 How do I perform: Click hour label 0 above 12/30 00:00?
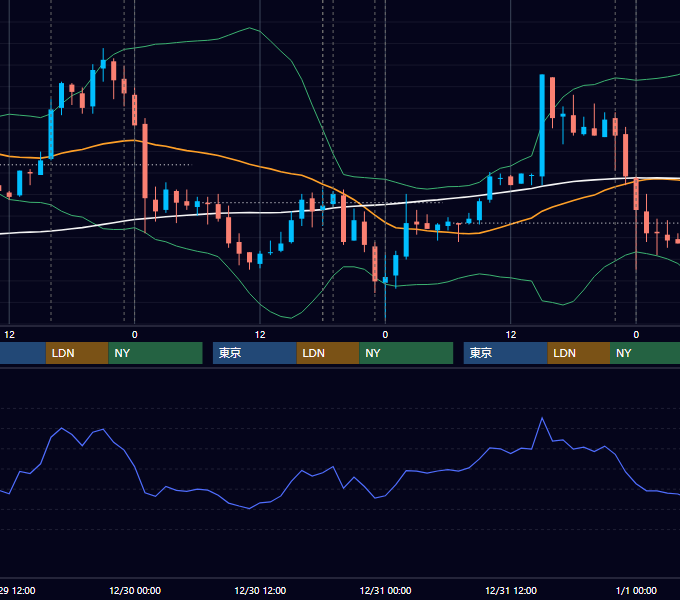134,335
